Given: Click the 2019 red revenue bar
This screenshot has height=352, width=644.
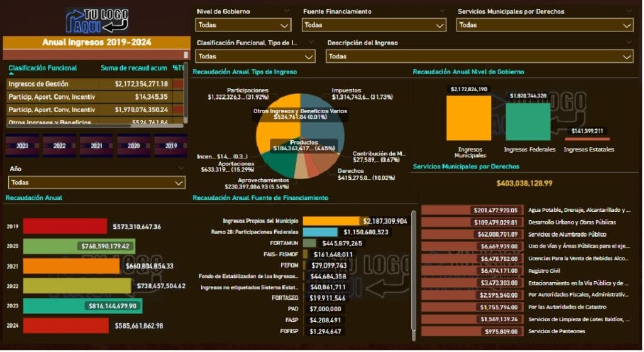Looking at the screenshot, I should (65, 226).
